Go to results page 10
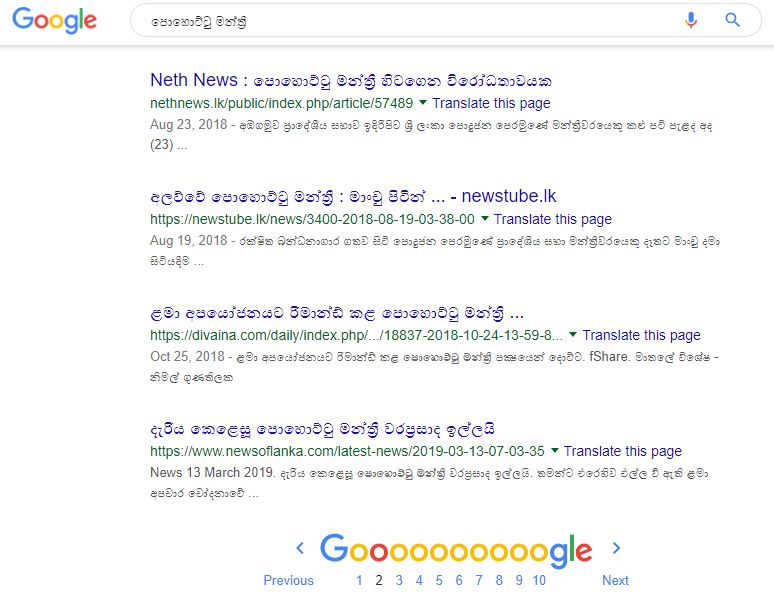This screenshot has width=774, height=597. [539, 580]
